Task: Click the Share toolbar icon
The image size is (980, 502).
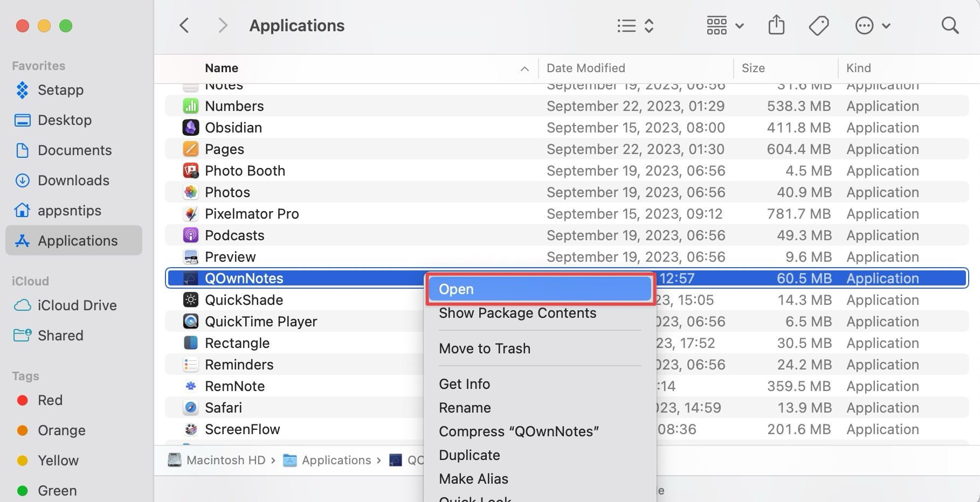Action: [x=776, y=25]
